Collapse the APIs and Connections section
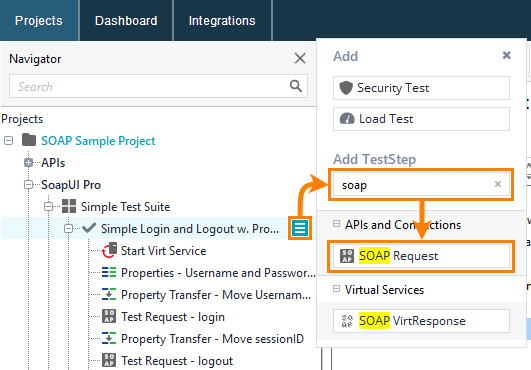This screenshot has height=370, width=531. coord(336,224)
